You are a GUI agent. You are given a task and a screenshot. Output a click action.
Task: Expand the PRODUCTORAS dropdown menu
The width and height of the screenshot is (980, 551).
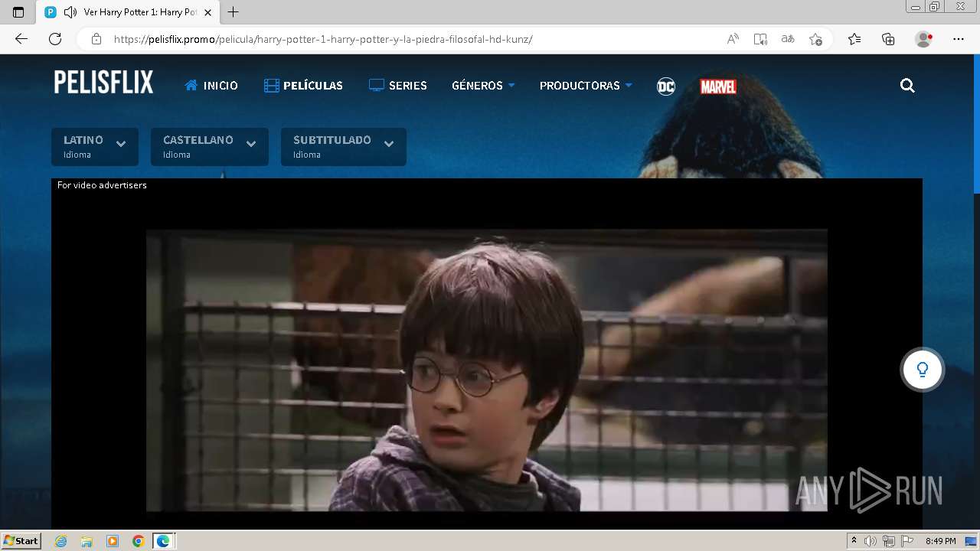point(586,86)
